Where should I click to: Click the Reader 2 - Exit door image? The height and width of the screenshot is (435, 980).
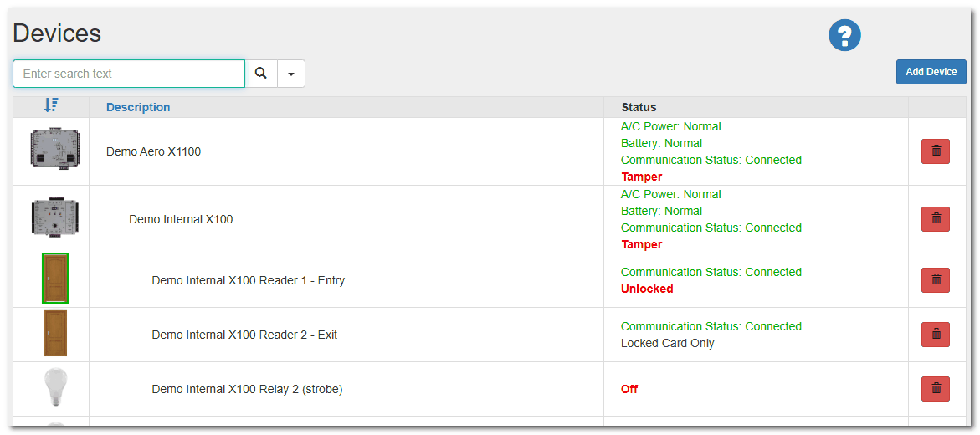[x=55, y=333]
